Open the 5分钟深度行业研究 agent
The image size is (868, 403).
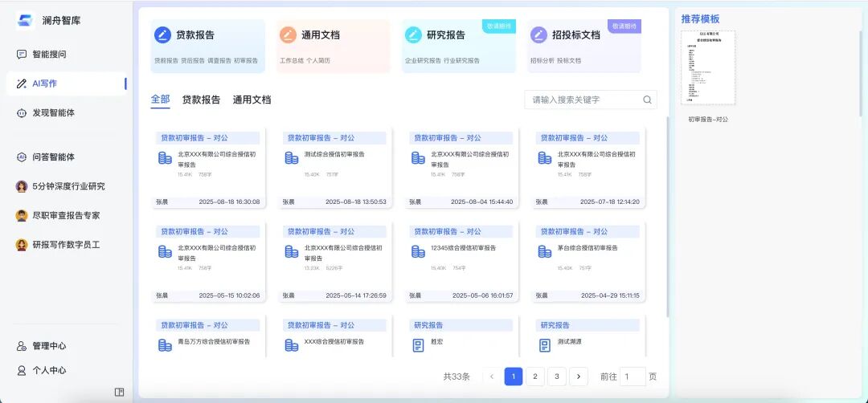[68, 186]
